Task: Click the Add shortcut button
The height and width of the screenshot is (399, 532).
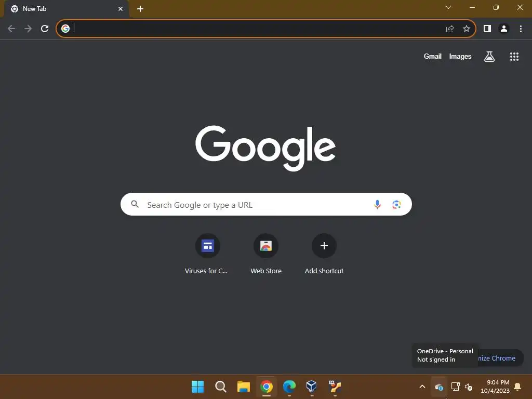Action: 324,255
